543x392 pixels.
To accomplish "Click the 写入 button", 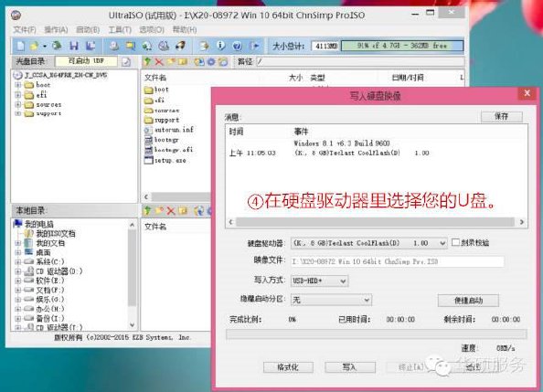I will click(x=350, y=367).
